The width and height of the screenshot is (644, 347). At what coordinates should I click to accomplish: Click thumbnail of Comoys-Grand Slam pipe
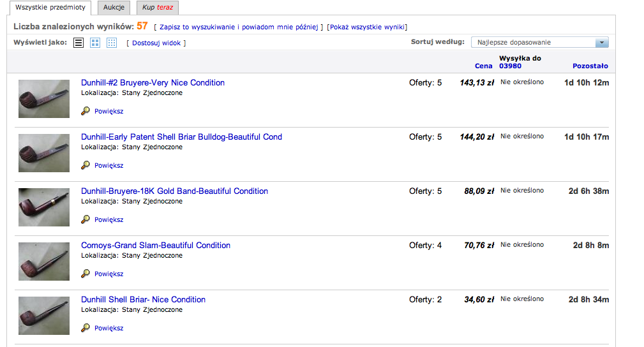tap(44, 261)
